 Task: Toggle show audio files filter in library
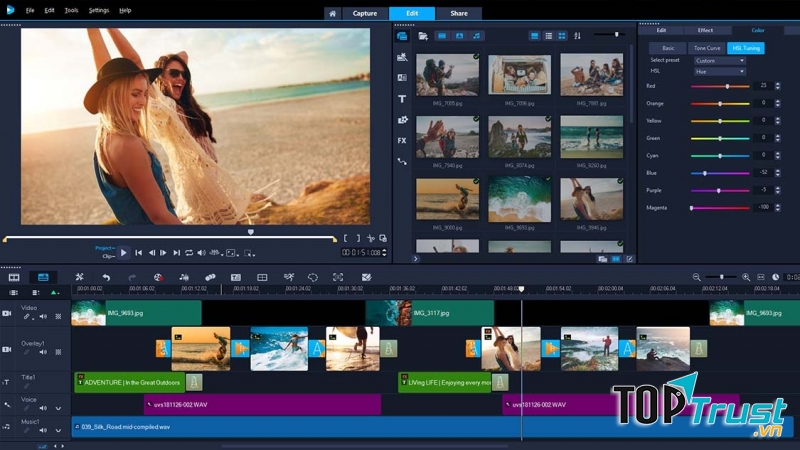click(x=477, y=36)
